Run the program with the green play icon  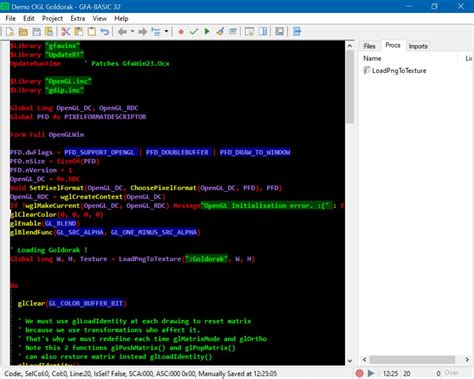click(207, 32)
